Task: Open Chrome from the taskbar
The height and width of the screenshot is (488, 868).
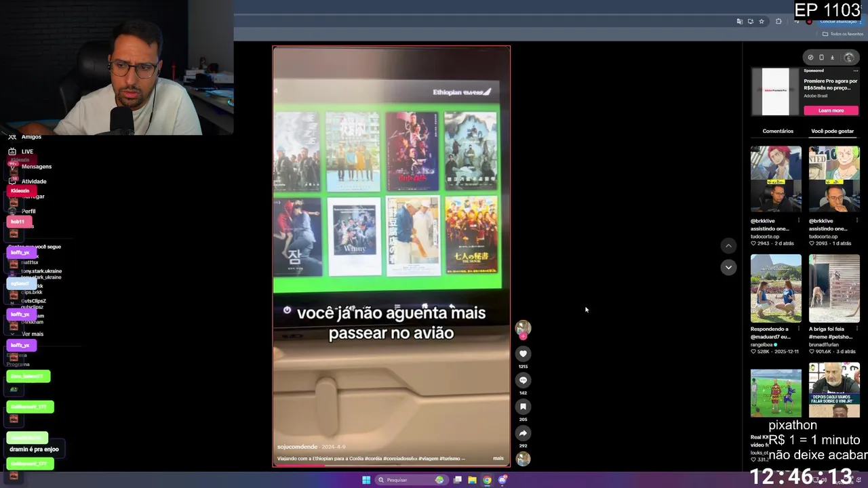Action: click(x=487, y=480)
